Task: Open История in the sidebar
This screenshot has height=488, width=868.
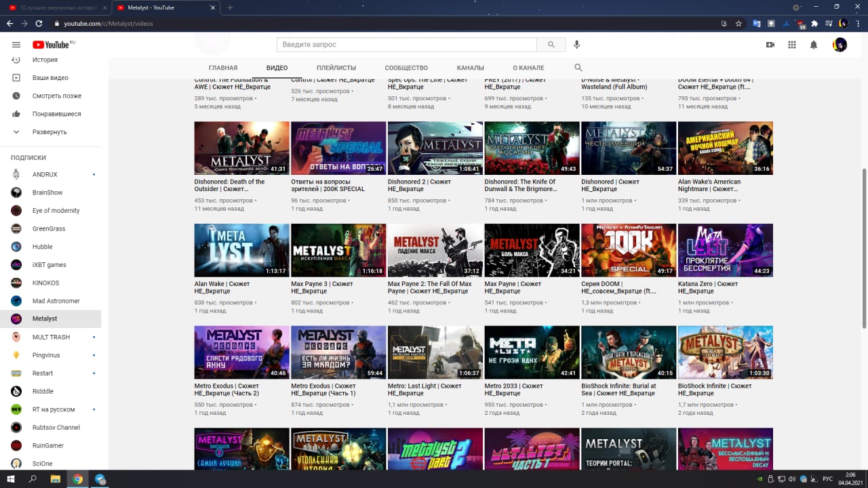Action: coord(50,60)
